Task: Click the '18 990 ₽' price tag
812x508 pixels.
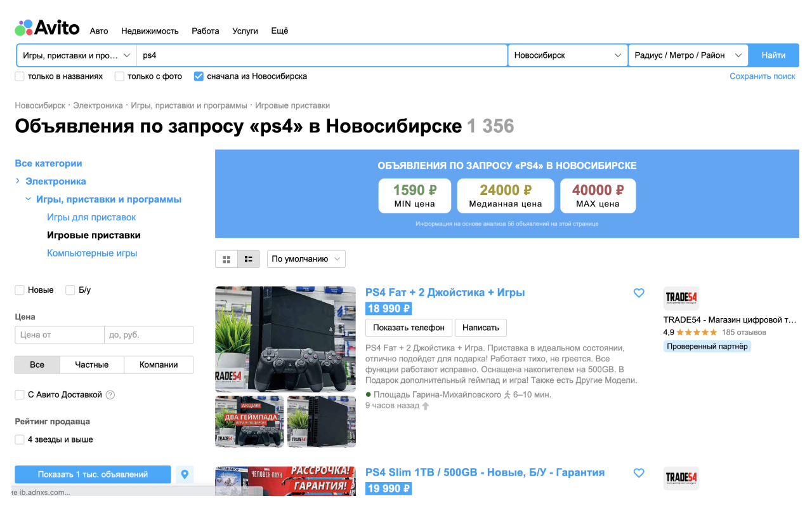Action: click(x=389, y=309)
